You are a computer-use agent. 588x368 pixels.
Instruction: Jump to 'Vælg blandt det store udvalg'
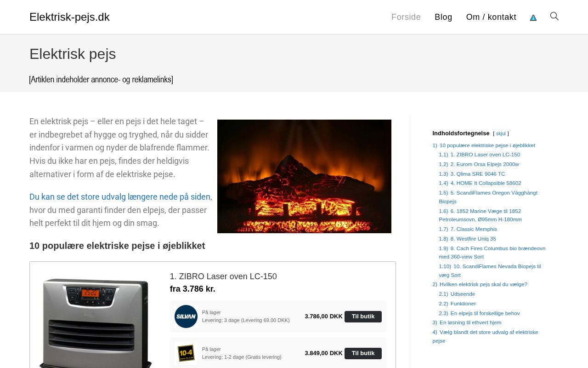click(485, 336)
